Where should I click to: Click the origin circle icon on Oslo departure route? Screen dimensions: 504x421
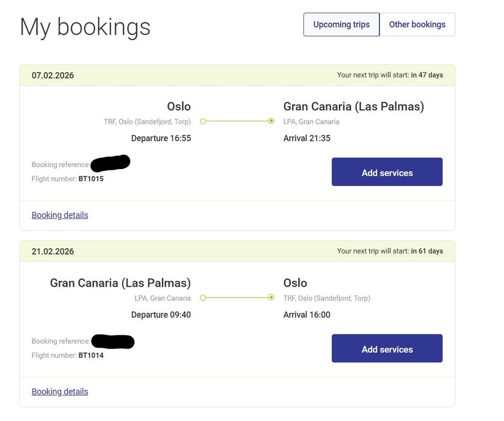click(203, 121)
